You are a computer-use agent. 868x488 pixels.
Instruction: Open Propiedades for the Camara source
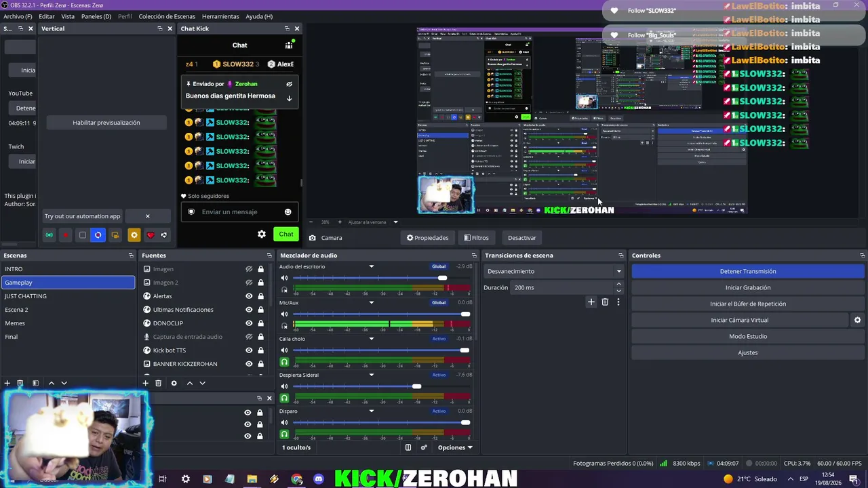pyautogui.click(x=428, y=238)
